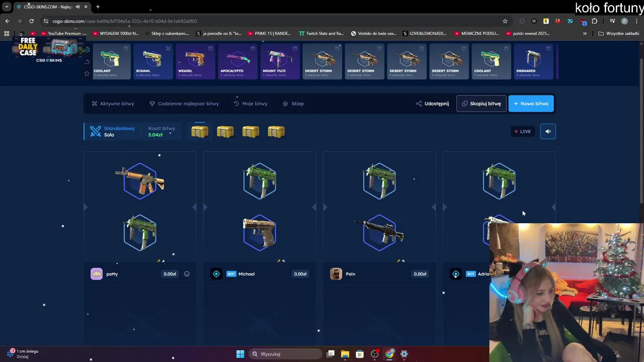Click the Udostępnij share button

[432, 104]
